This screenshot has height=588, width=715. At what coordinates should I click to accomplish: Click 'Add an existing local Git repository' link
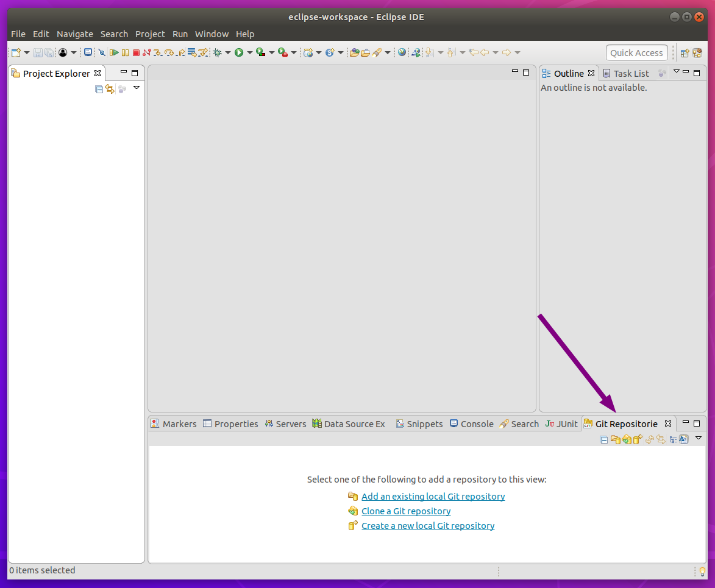433,497
